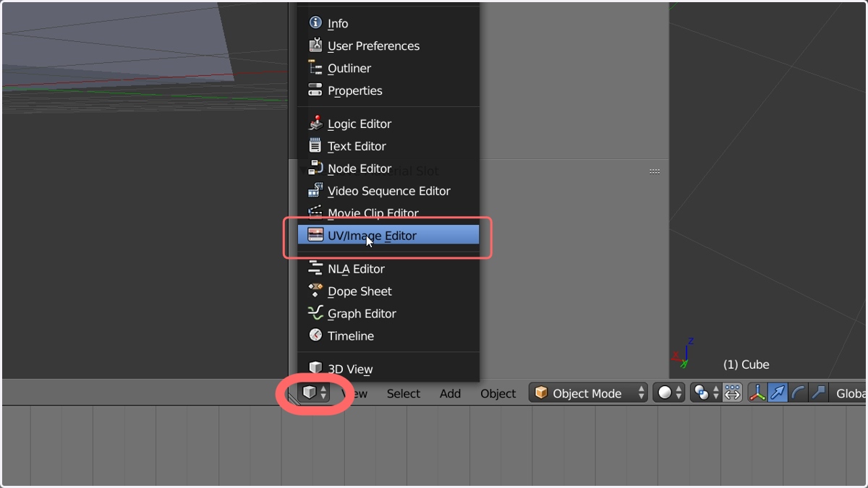This screenshot has width=868, height=488.
Task: Enable the rotate manipulator arc
Action: point(798,393)
